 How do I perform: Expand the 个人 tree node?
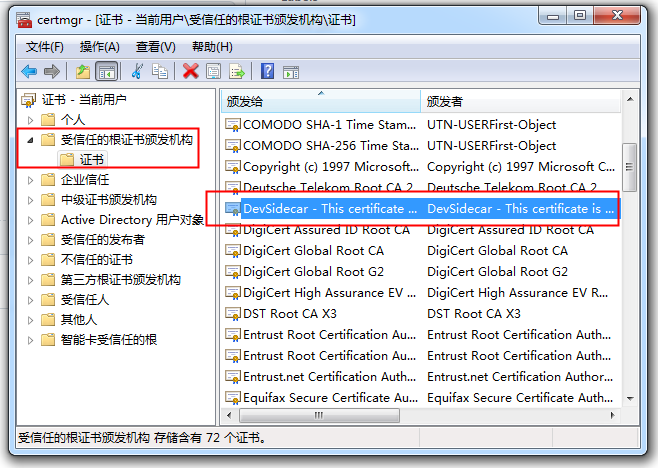pyautogui.click(x=30, y=120)
